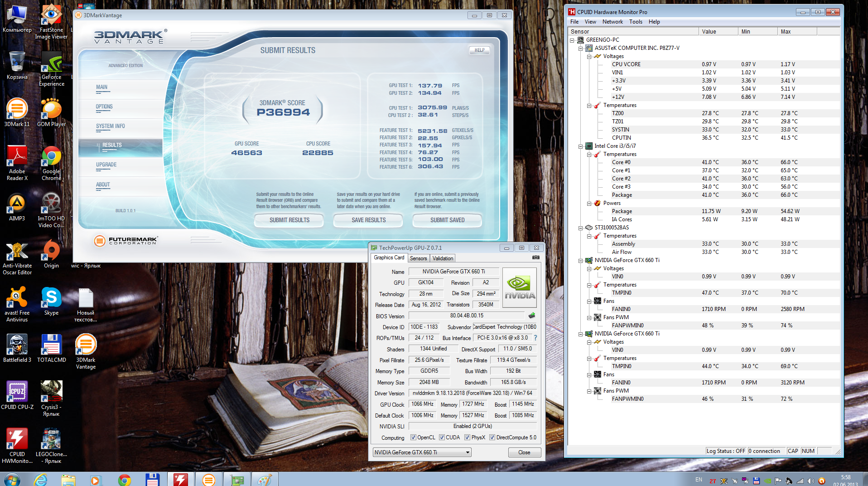868x486 pixels.
Task: Open AIMP3 desktop shortcut
Action: click(17, 207)
